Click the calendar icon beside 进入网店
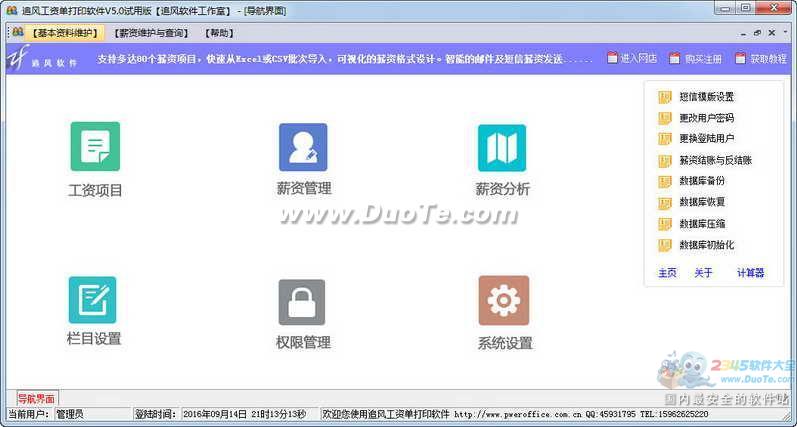Viewport: 797px width, 427px height. click(612, 58)
